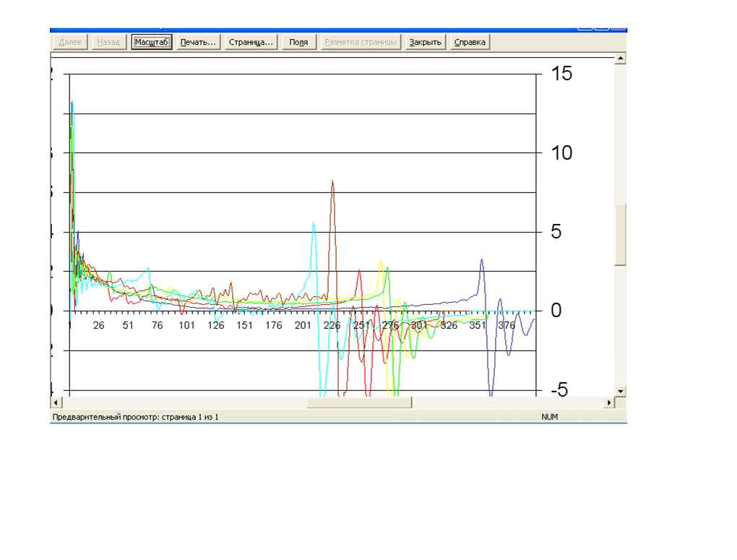The height and width of the screenshot is (560, 737).
Task: Open the Страница... page setup
Action: [x=251, y=42]
